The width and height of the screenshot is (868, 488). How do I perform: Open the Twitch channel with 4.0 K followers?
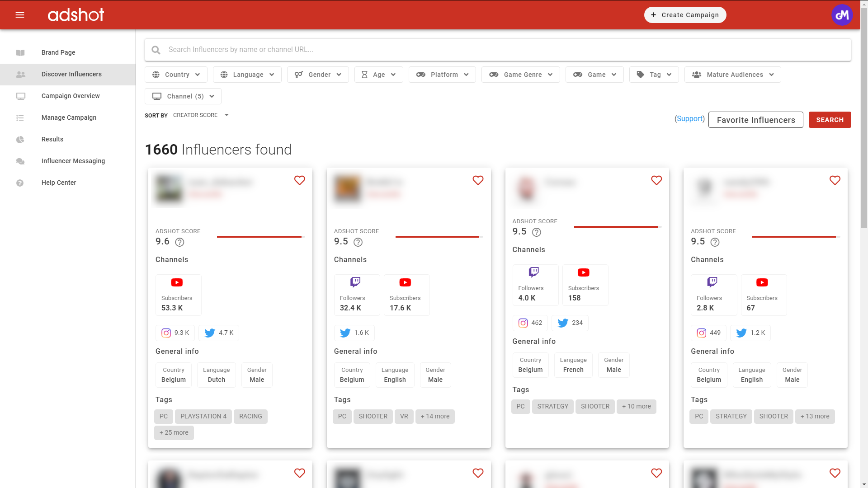point(536,285)
